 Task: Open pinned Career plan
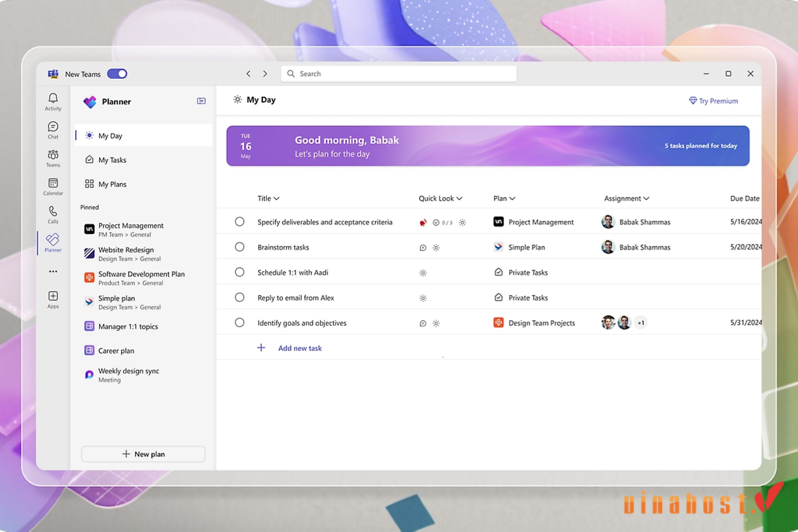click(x=144, y=350)
